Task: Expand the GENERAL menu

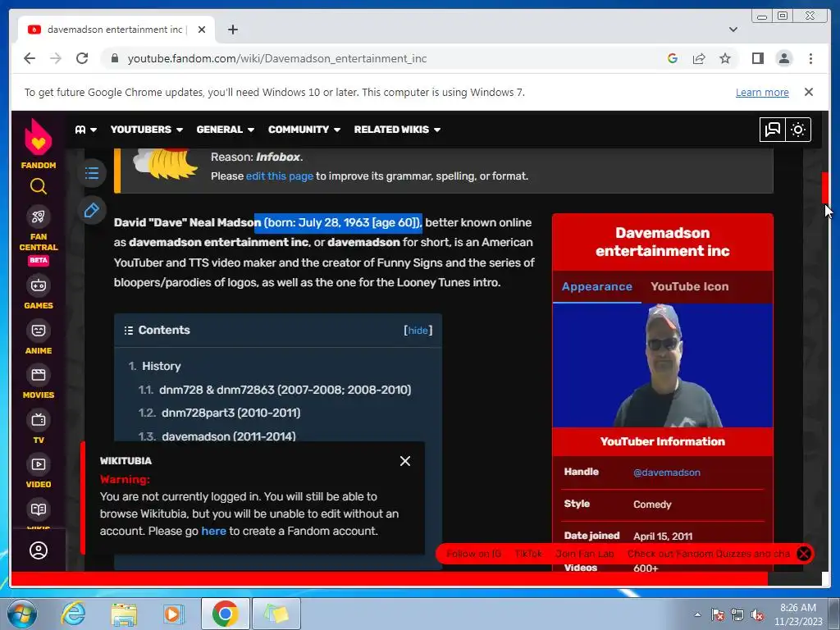Action: [x=225, y=130]
